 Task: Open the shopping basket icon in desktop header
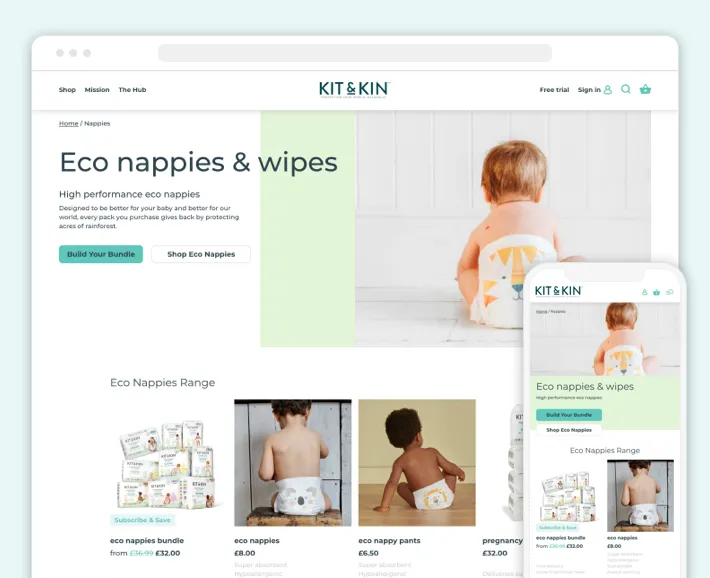pos(645,89)
